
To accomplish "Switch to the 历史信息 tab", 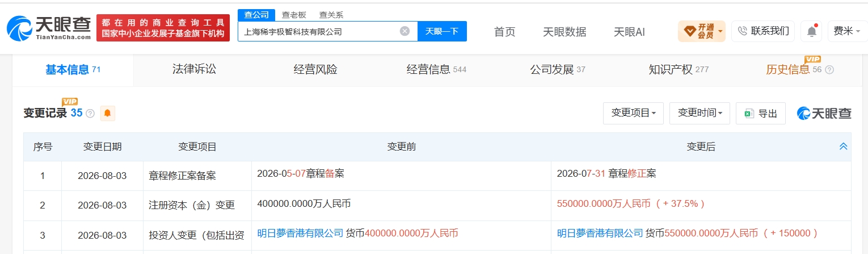I will [794, 70].
